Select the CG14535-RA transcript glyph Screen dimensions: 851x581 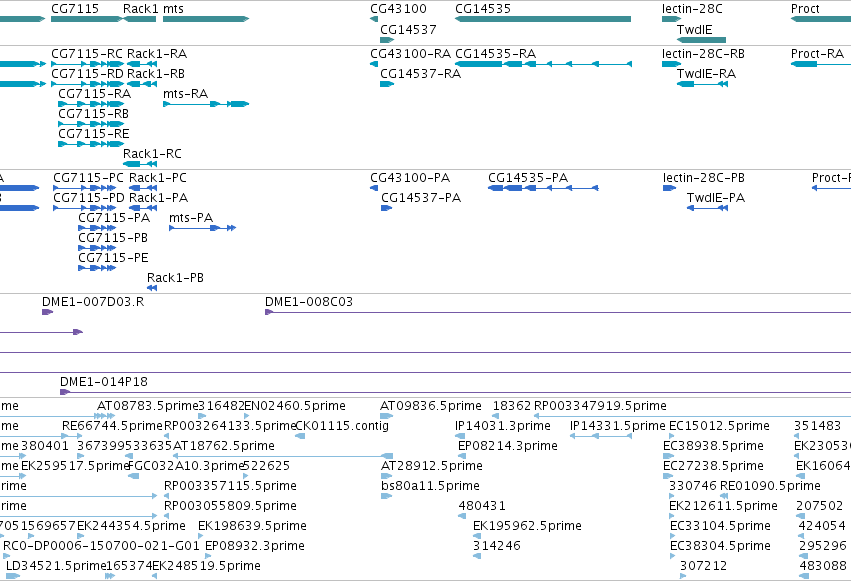click(x=543, y=64)
